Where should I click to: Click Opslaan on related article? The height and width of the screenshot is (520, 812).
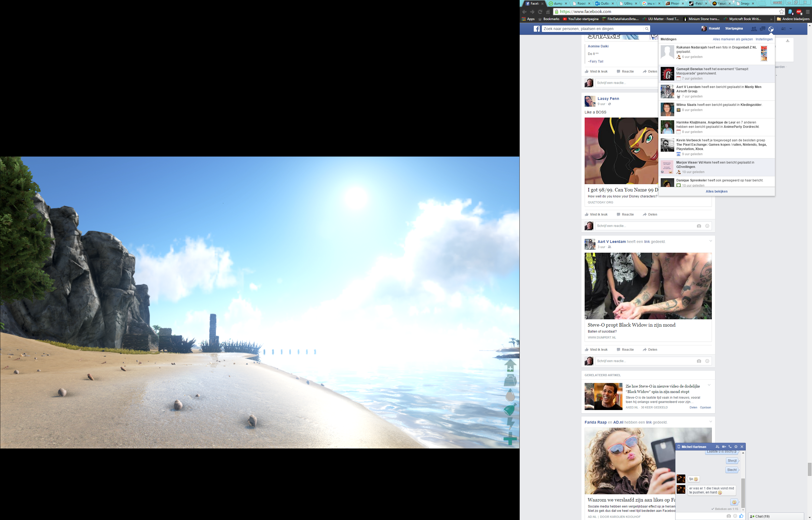click(x=705, y=408)
